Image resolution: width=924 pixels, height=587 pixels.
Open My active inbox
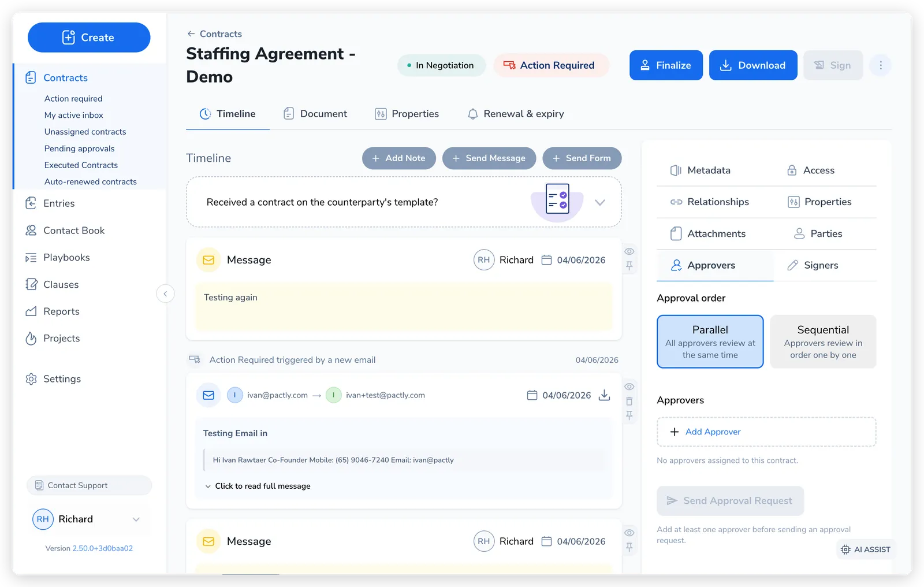tap(74, 116)
